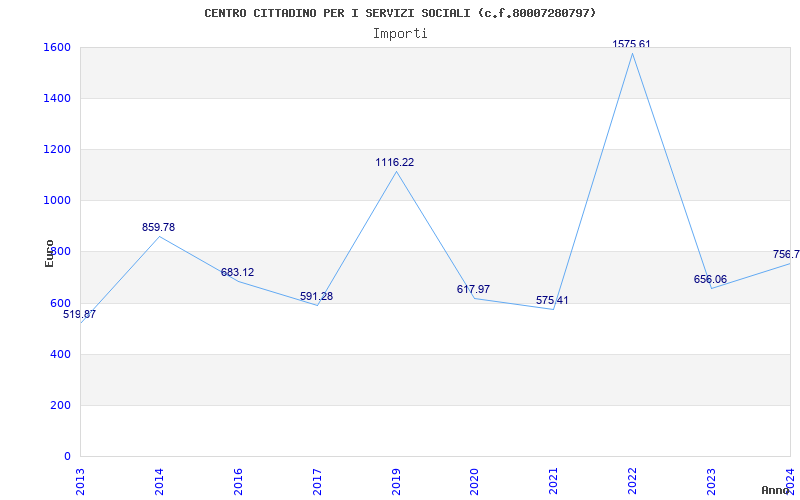Select the 2022 x-axis year label
This screenshot has width=800, height=500.
pos(633,481)
